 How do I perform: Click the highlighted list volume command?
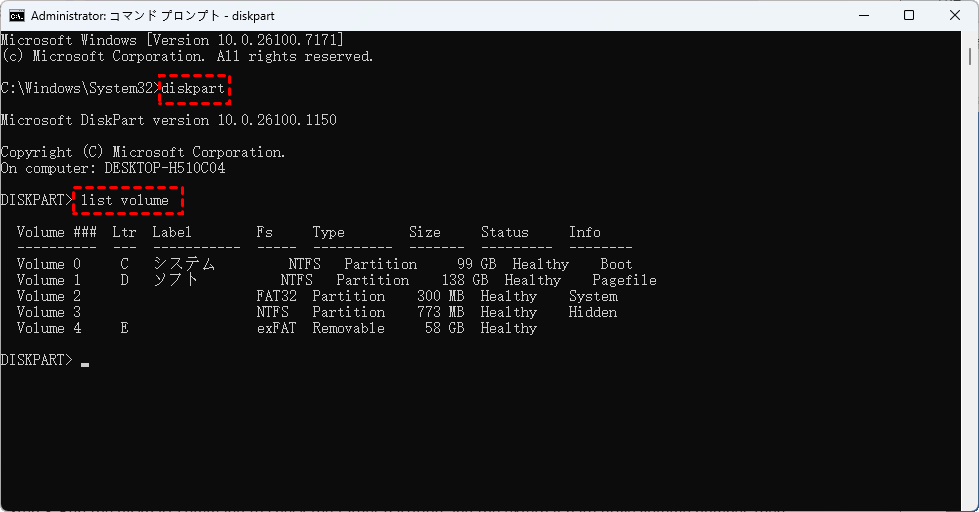(125, 201)
